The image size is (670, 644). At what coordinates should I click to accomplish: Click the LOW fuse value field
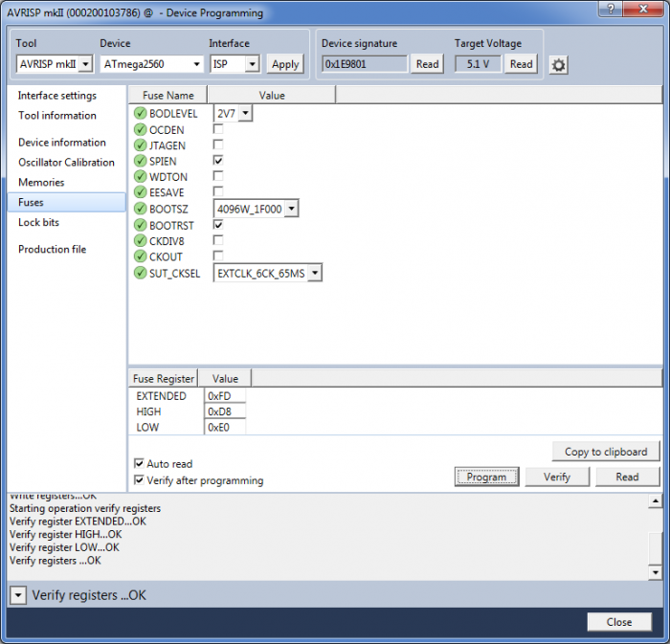point(225,427)
